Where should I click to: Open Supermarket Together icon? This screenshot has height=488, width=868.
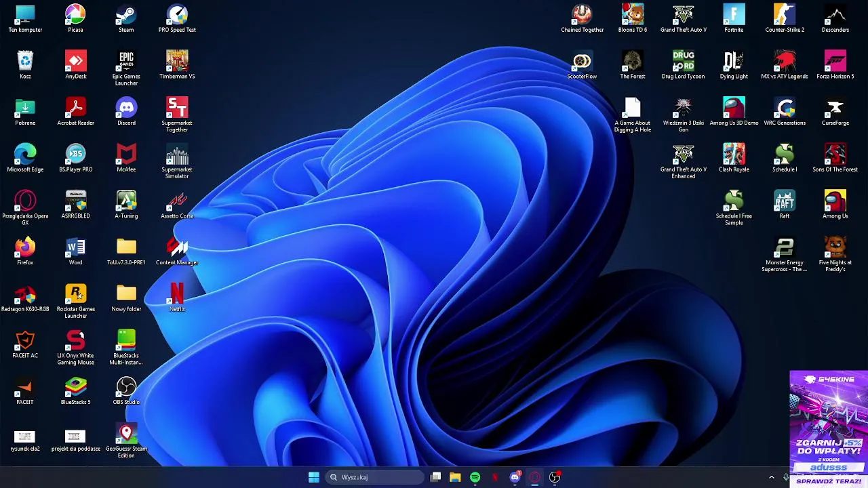tap(177, 115)
